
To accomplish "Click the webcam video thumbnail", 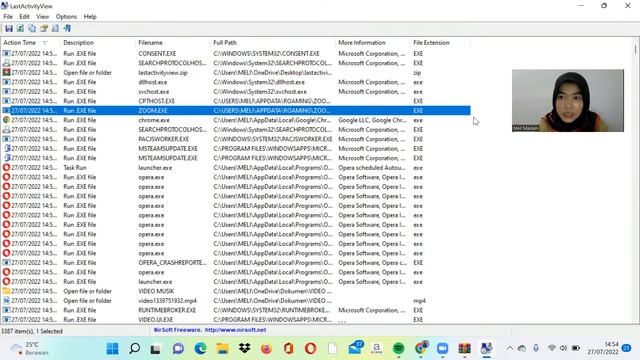I will tap(568, 100).
